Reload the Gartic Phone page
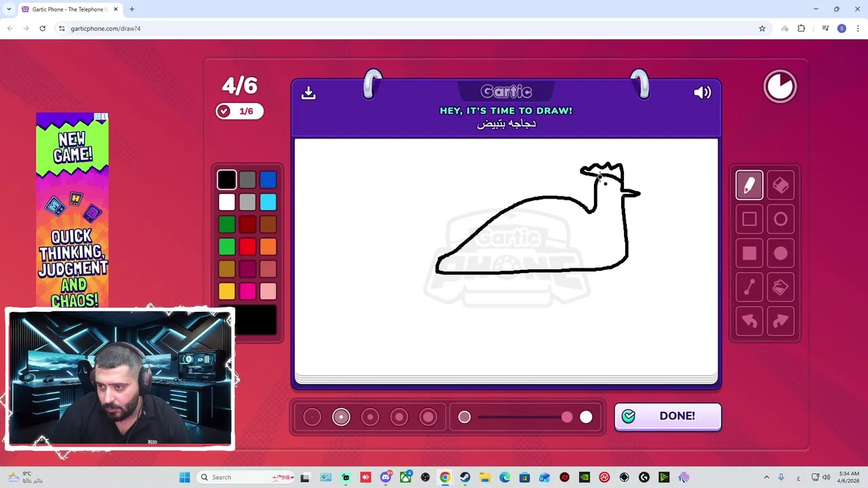Screen dimensions: 868x488 tap(42, 28)
